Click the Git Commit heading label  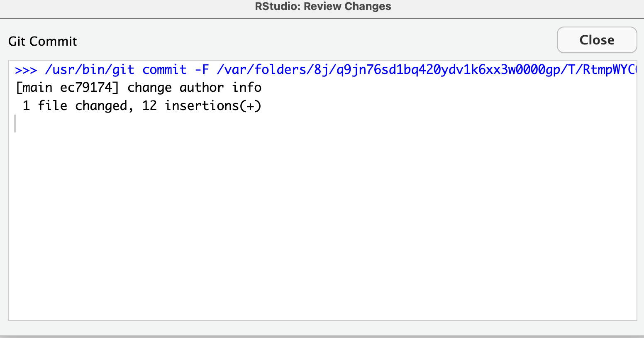click(x=43, y=41)
